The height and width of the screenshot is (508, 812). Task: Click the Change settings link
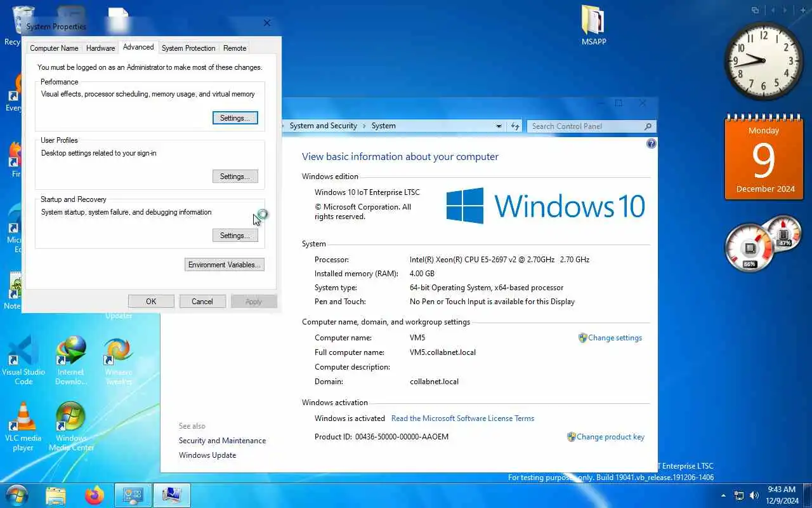point(615,338)
